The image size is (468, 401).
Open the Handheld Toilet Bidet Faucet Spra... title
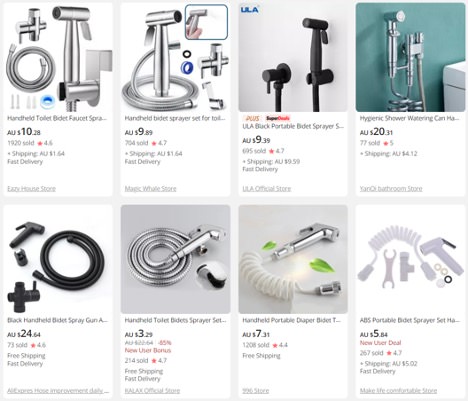click(57, 118)
